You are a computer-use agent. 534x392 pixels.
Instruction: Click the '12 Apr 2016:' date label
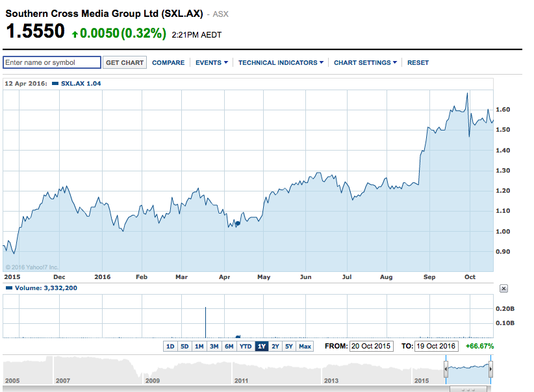26,83
